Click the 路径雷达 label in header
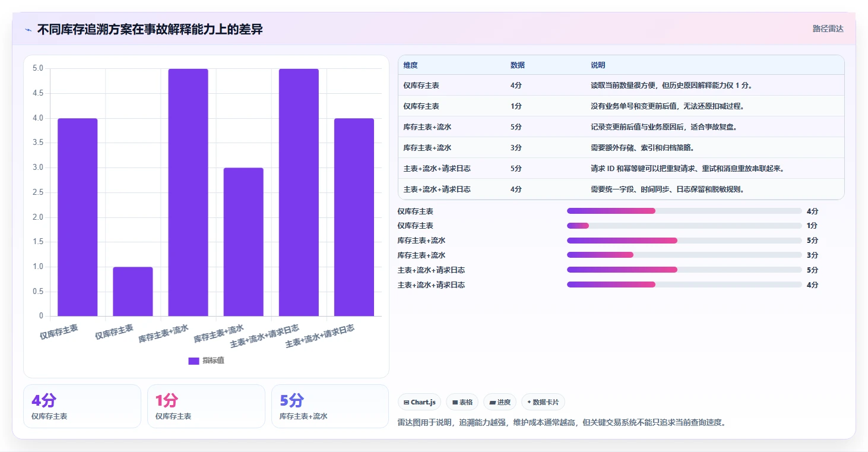The width and height of the screenshot is (868, 452). click(828, 29)
